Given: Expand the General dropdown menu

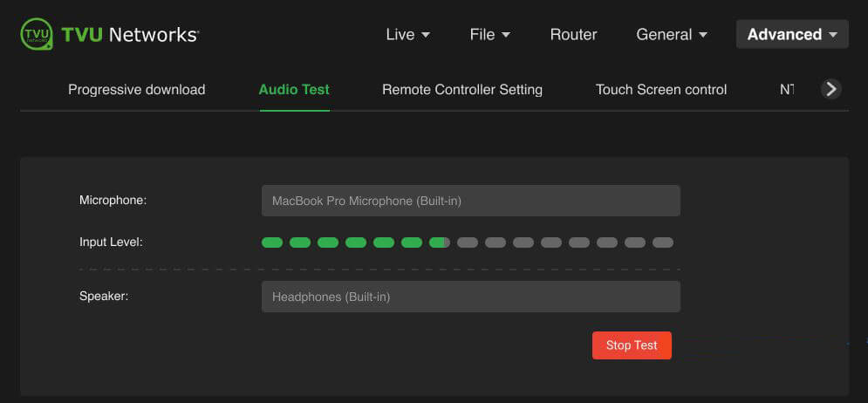Looking at the screenshot, I should [672, 34].
